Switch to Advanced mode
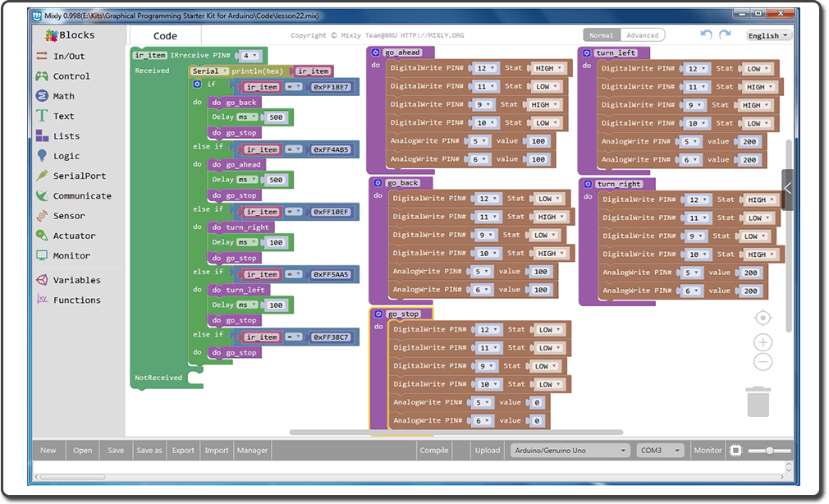Viewport: 829px width, 504px height. (x=643, y=34)
